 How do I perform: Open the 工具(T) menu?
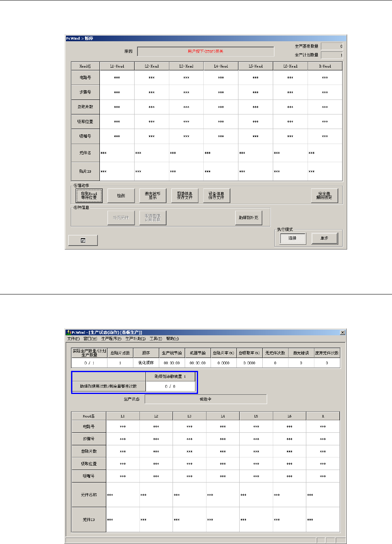point(156,339)
